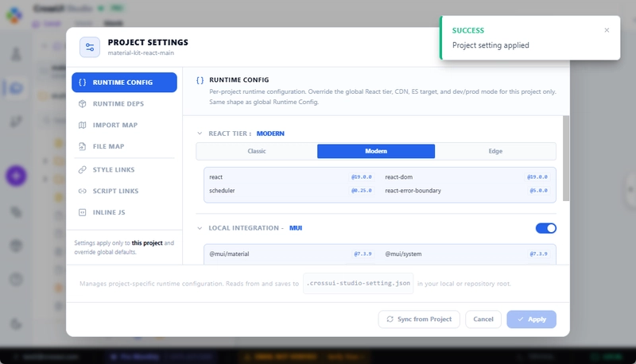
Task: Select the Edge React tier
Action: point(495,151)
